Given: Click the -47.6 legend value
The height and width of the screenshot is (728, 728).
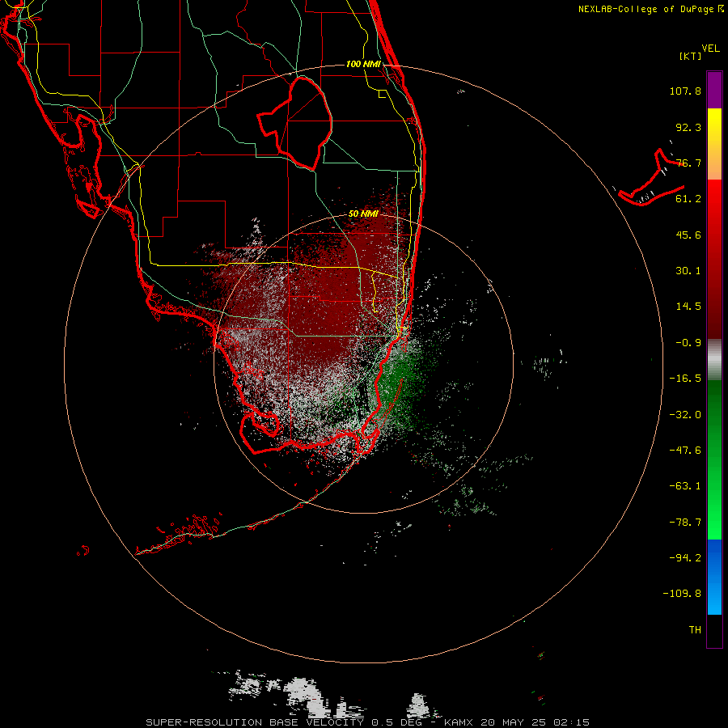Looking at the screenshot, I should click(685, 451).
